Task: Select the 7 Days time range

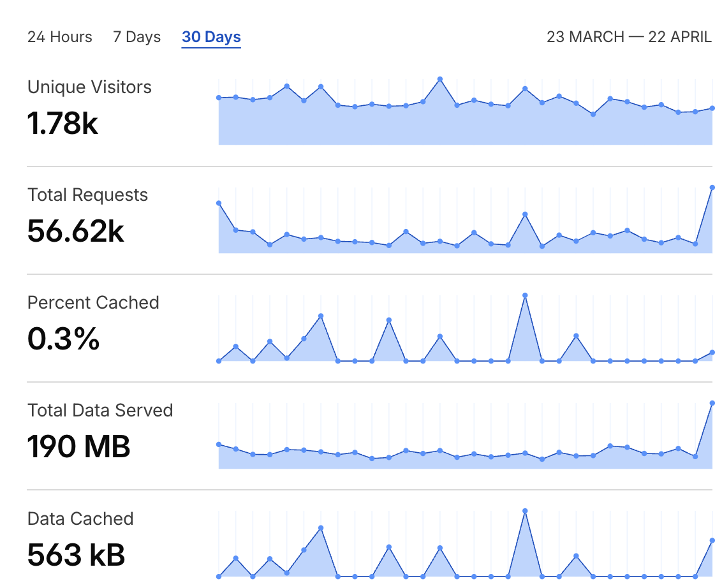Action: [137, 37]
